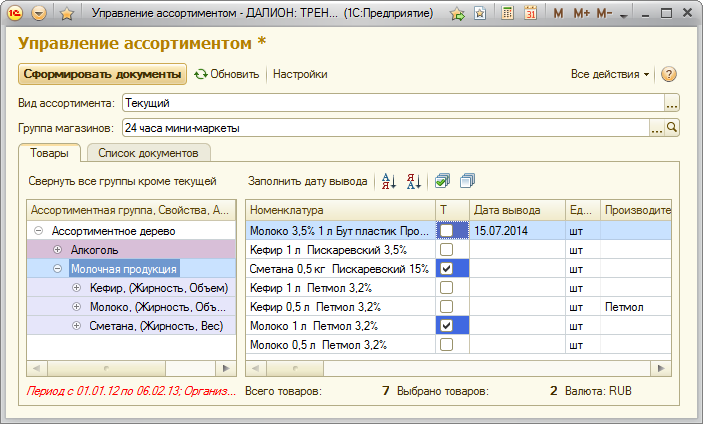Click Ассортиментная группа column header

click(x=131, y=210)
